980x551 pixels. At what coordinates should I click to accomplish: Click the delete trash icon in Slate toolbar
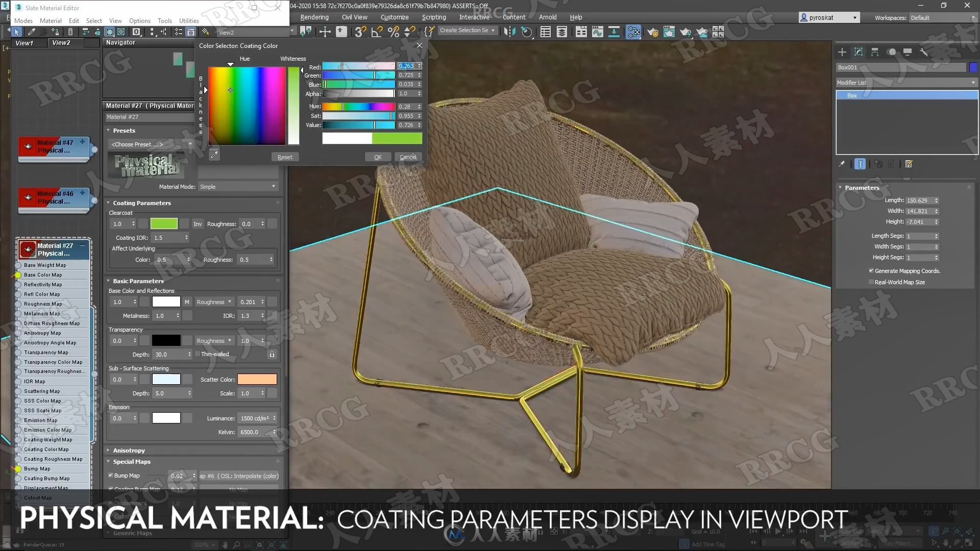(70, 32)
